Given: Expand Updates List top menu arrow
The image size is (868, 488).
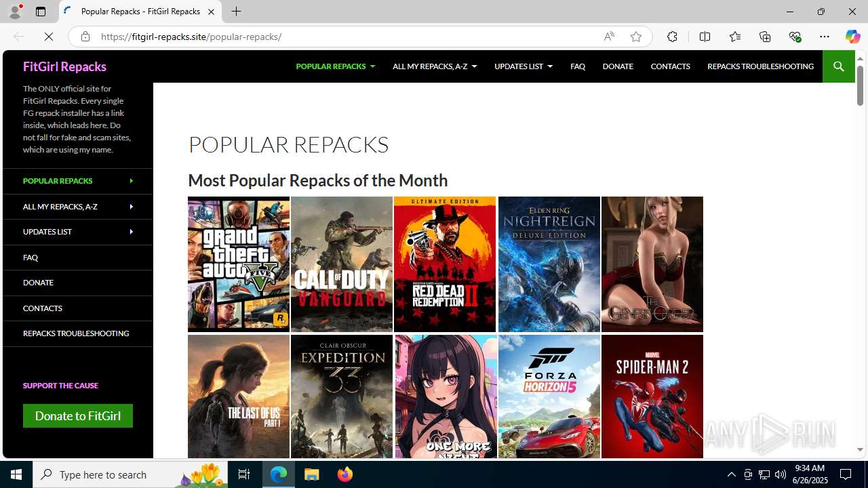Looking at the screenshot, I should (x=550, y=66).
